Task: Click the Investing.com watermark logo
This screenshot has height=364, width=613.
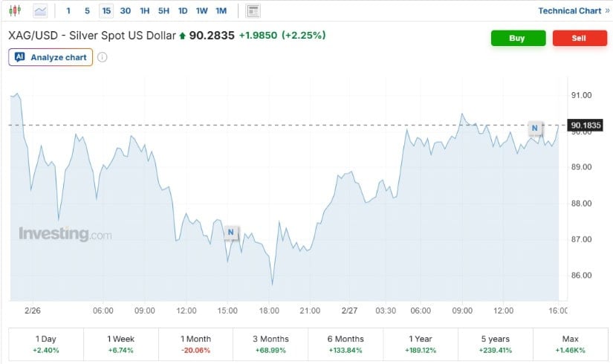Action: click(x=65, y=234)
